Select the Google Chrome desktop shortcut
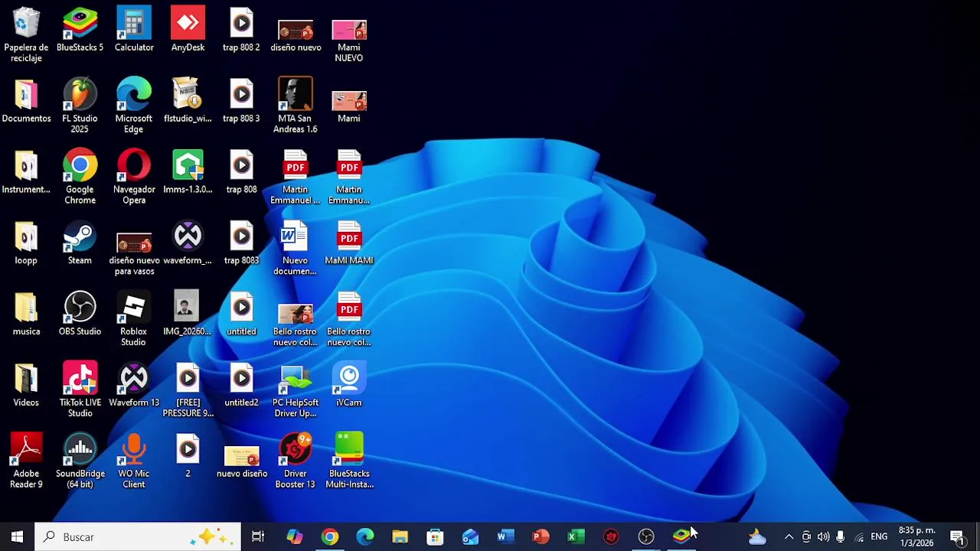Viewport: 980px width, 551px height. click(x=80, y=177)
